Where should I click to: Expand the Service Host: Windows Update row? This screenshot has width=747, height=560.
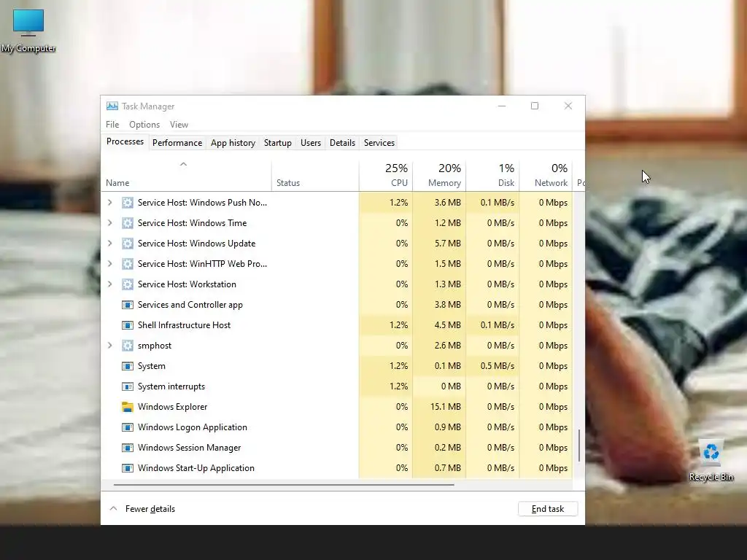coord(110,244)
